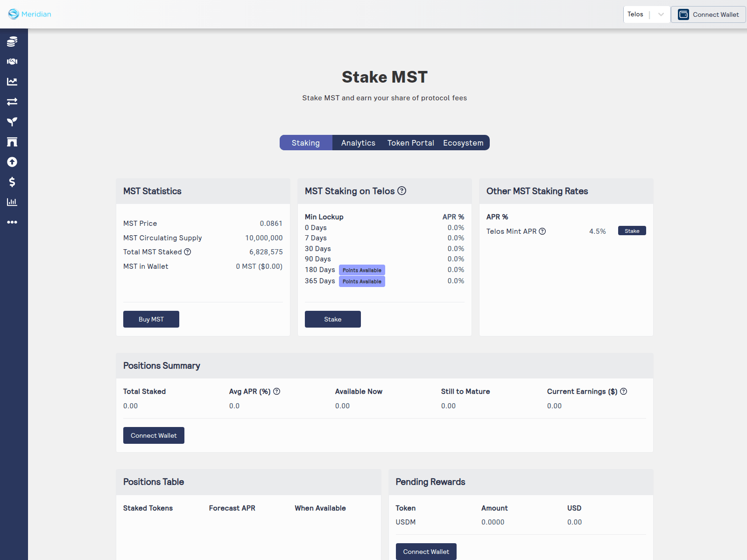This screenshot has width=747, height=560.
Task: Open the swap arrows sidebar icon
Action: click(x=12, y=102)
